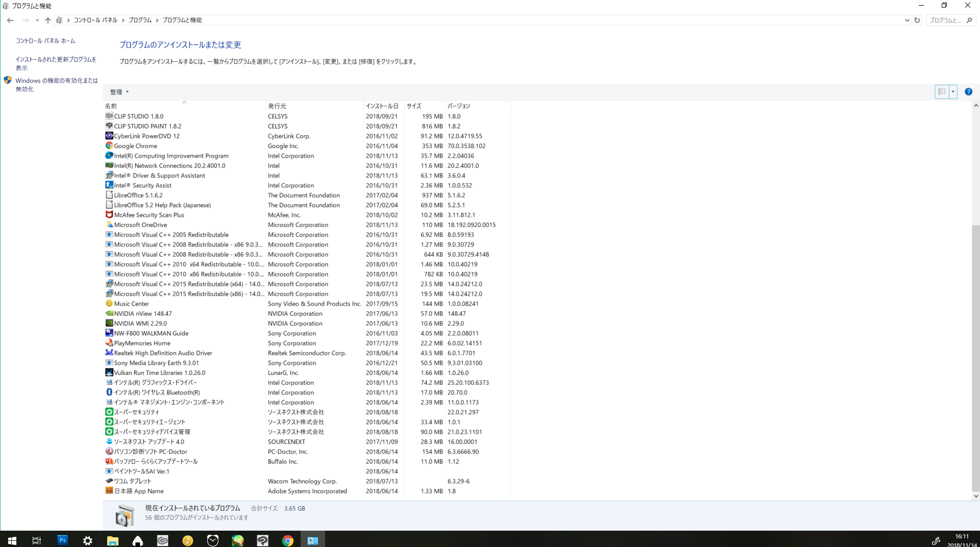
Task: Open Task View on the taskbar
Action: point(37,540)
